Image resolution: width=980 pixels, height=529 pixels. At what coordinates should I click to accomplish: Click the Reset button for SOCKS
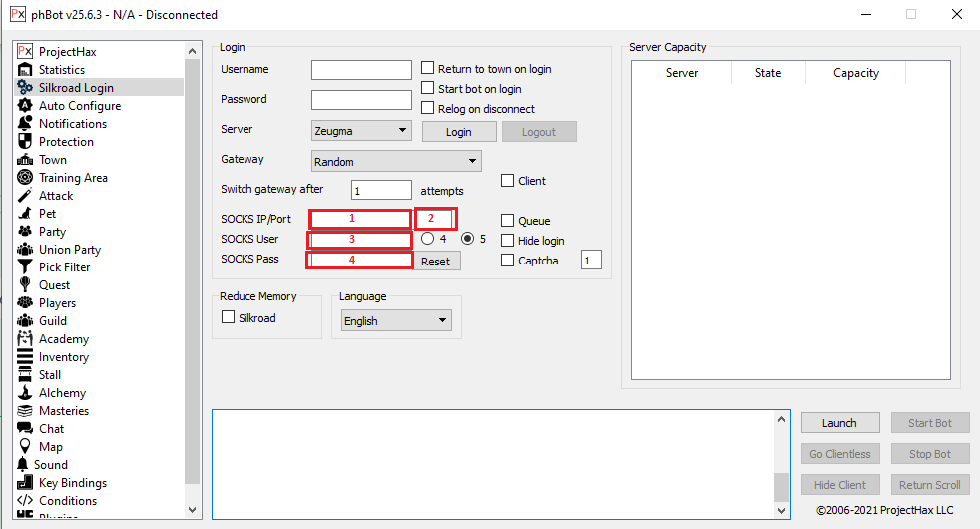[435, 262]
